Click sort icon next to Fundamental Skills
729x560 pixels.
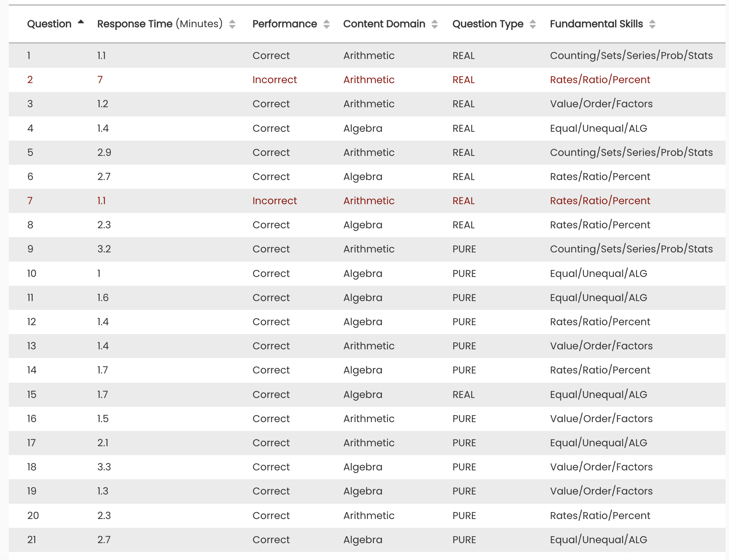(652, 24)
